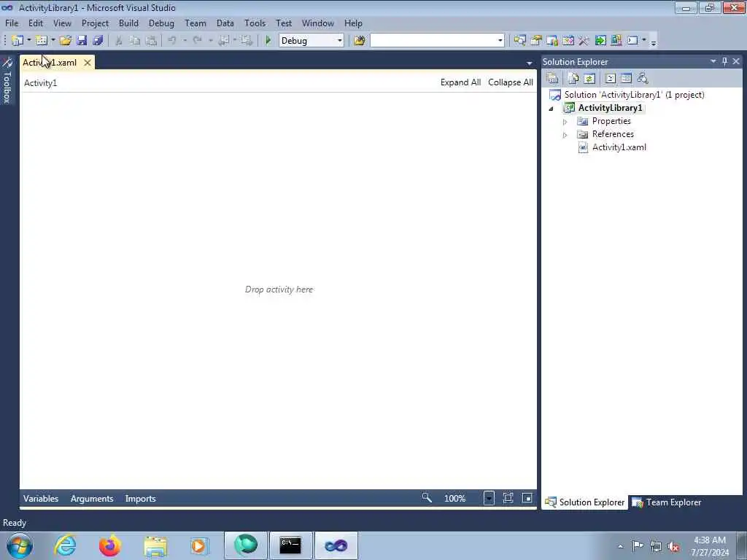Save the current file with the floppy icon

[x=82, y=41]
